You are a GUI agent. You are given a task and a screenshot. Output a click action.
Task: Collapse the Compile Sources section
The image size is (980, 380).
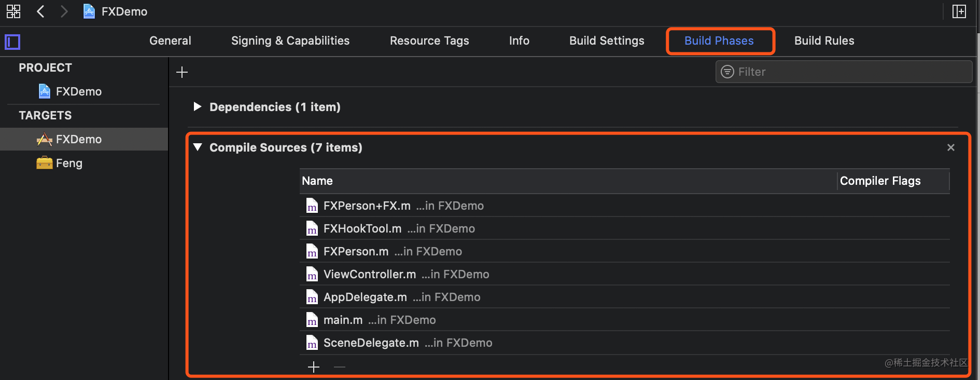tap(197, 147)
